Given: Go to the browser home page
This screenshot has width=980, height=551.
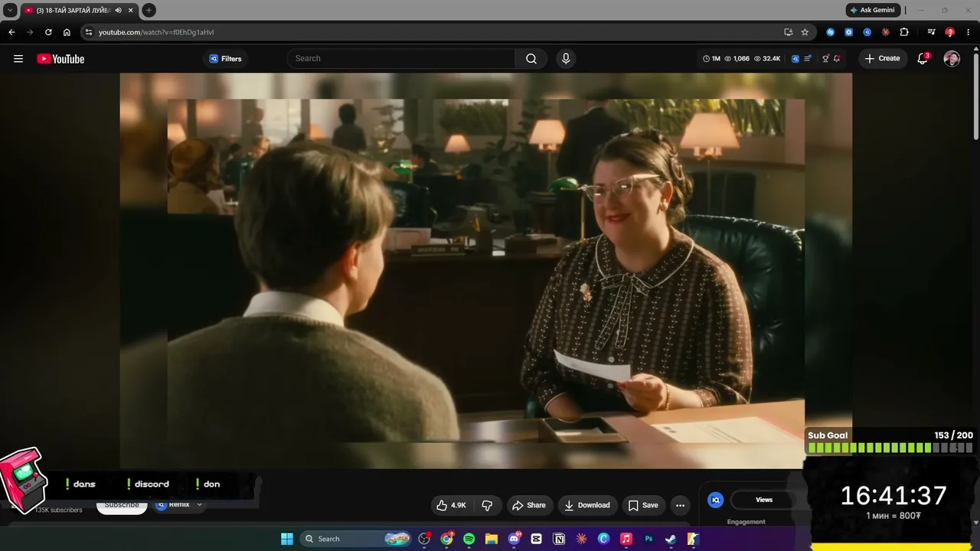Looking at the screenshot, I should pyautogui.click(x=67, y=32).
